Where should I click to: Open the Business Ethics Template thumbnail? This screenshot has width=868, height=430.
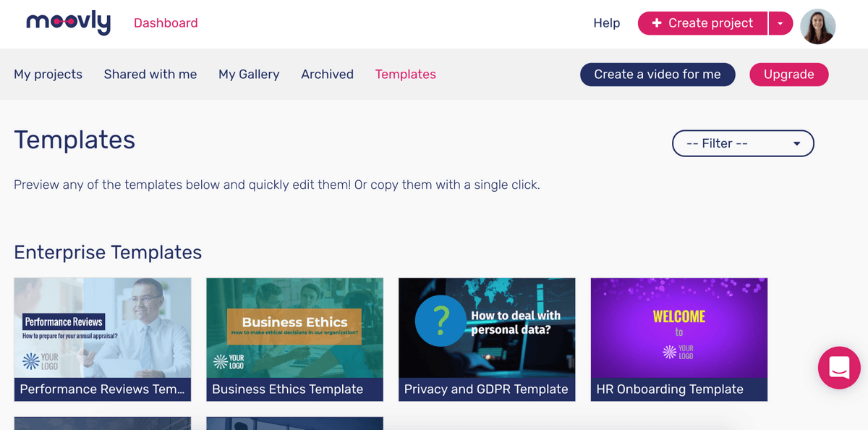click(294, 340)
